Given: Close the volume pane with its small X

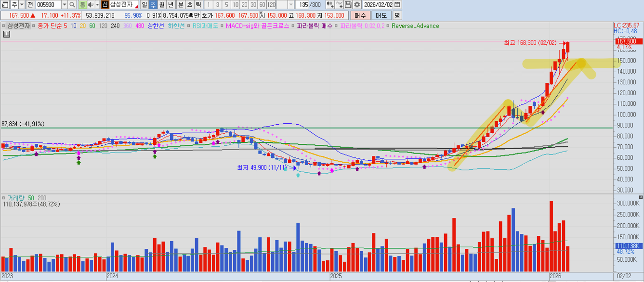Looking at the screenshot, I should [x=640, y=198].
